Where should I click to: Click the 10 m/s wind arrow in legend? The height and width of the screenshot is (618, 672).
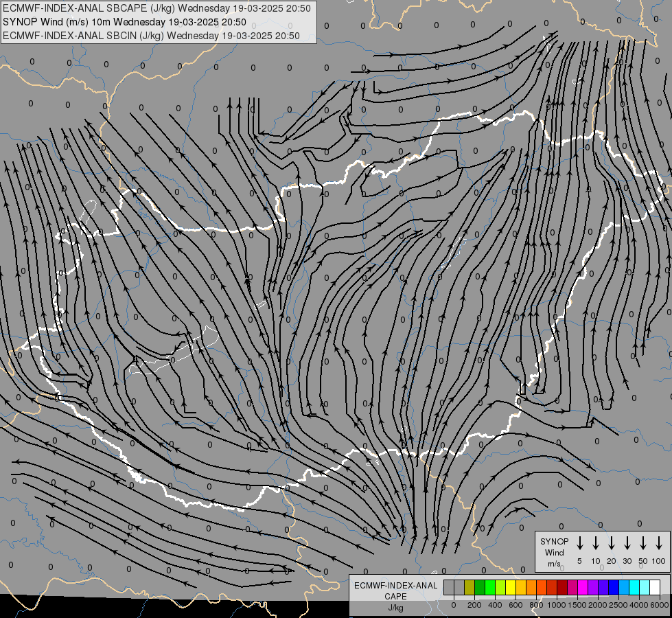coord(595,543)
